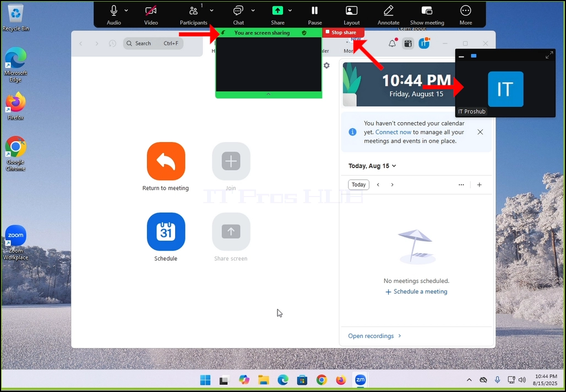Add a new event with plus icon
Screen dimensions: 566x392
point(480,184)
